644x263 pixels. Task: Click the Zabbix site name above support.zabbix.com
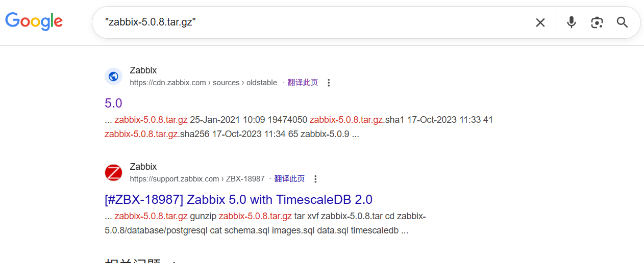click(143, 167)
